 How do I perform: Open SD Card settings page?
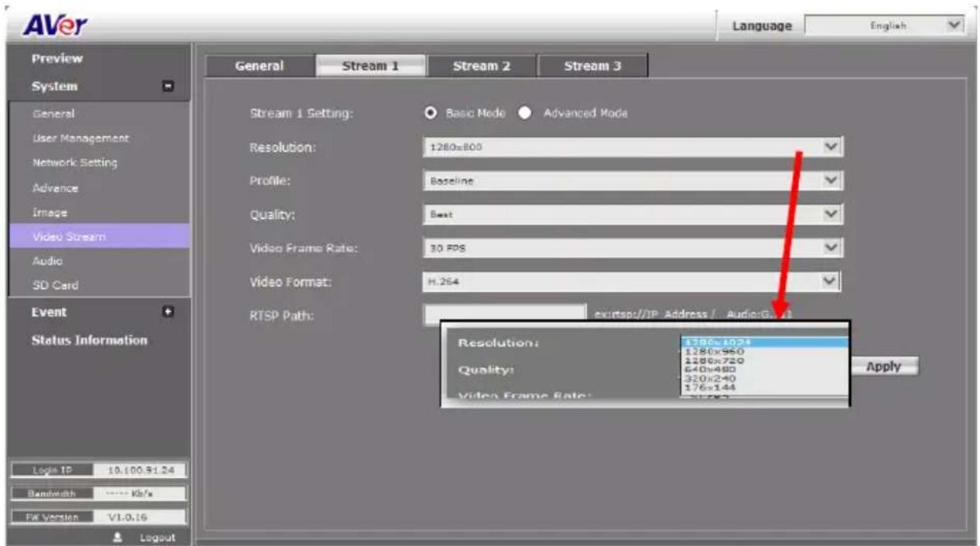point(55,285)
